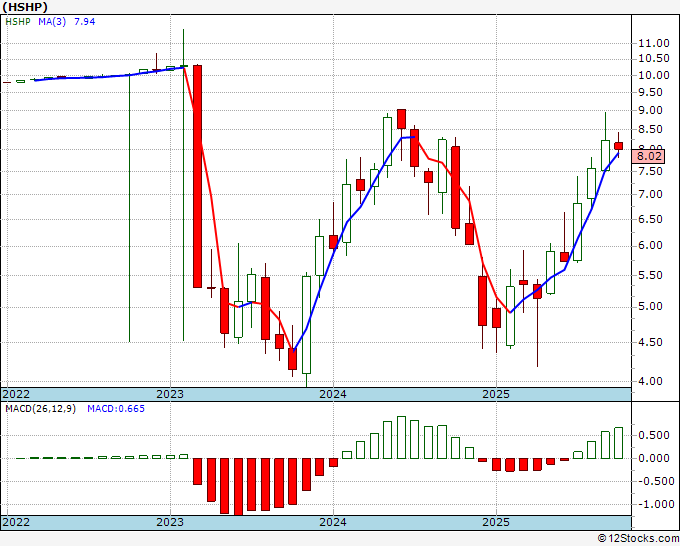The width and height of the screenshot is (680, 546).
Task: Click 2025 on the MACD timeline
Action: pos(496,522)
